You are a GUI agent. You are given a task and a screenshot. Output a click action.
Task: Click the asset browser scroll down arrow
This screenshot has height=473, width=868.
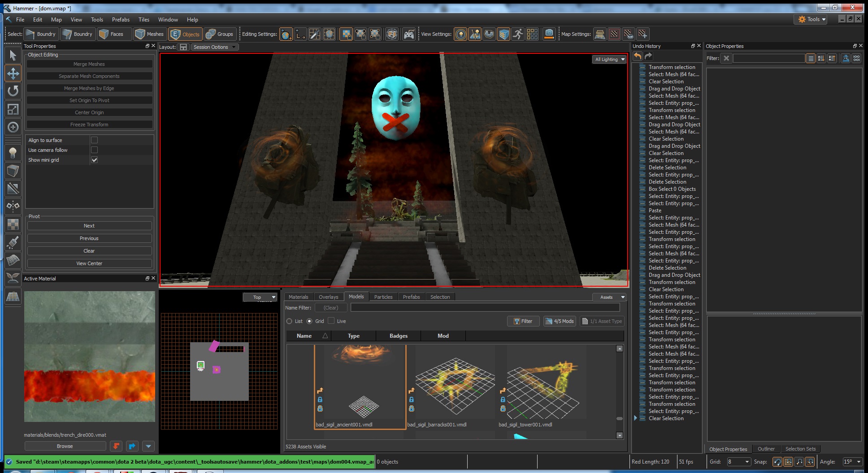(620, 435)
